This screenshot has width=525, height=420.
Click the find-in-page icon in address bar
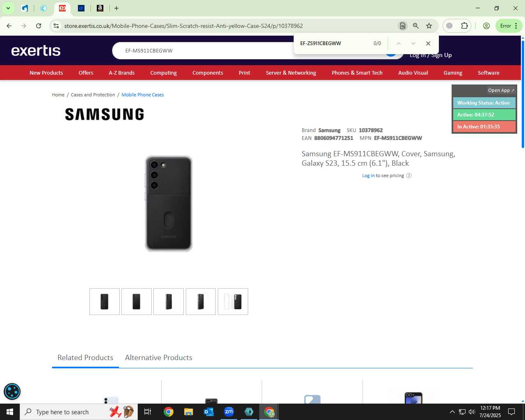point(403,26)
